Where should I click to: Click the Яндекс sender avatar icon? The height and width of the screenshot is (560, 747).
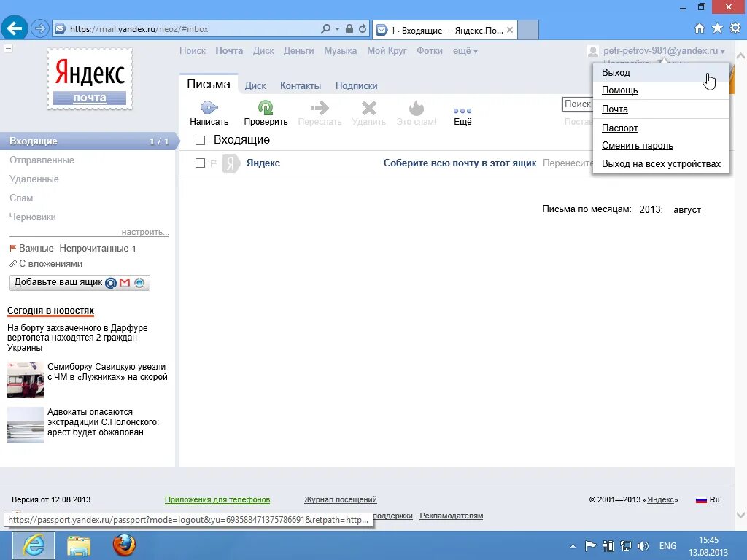pyautogui.click(x=231, y=163)
